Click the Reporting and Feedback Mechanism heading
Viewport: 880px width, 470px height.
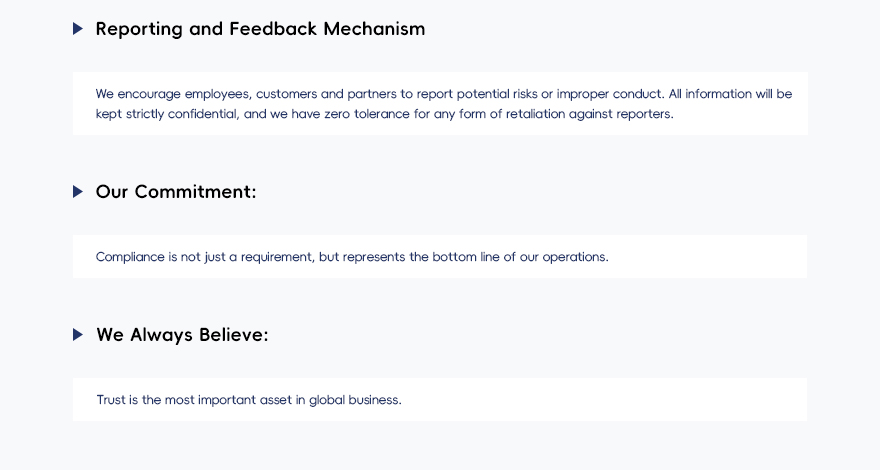point(260,29)
